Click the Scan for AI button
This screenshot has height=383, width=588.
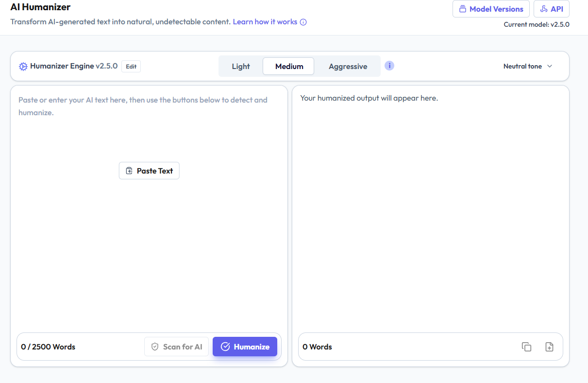[177, 347]
